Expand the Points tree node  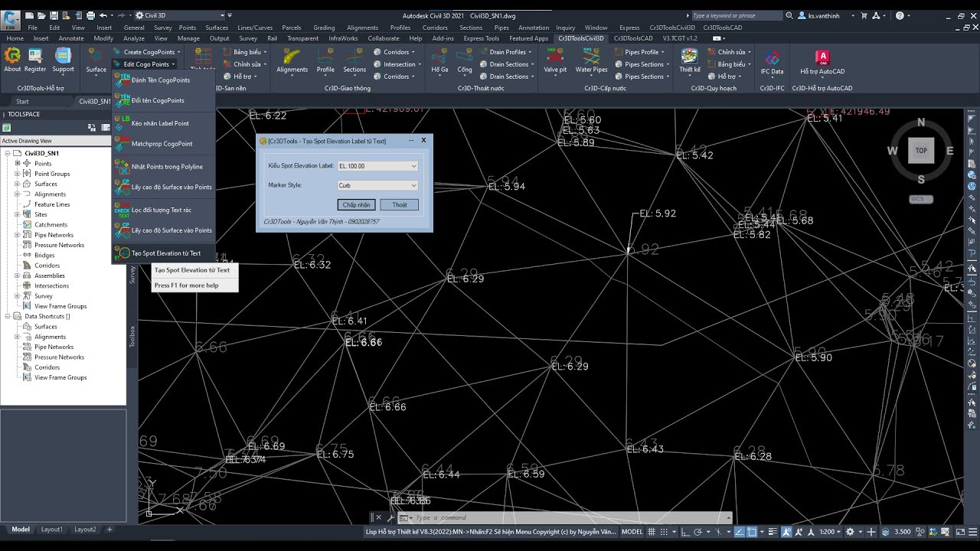click(17, 164)
